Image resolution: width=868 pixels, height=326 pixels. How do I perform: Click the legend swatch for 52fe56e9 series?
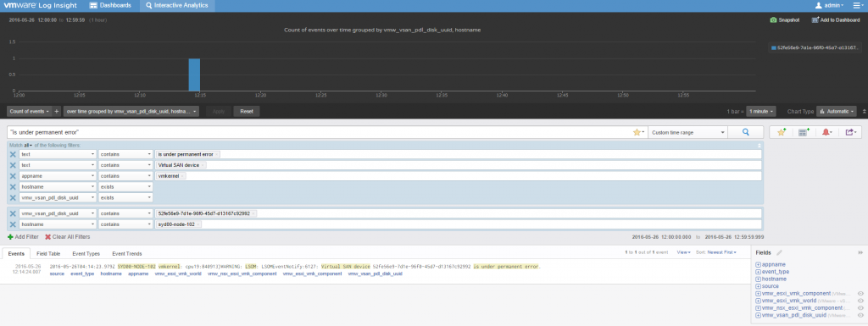pos(774,48)
